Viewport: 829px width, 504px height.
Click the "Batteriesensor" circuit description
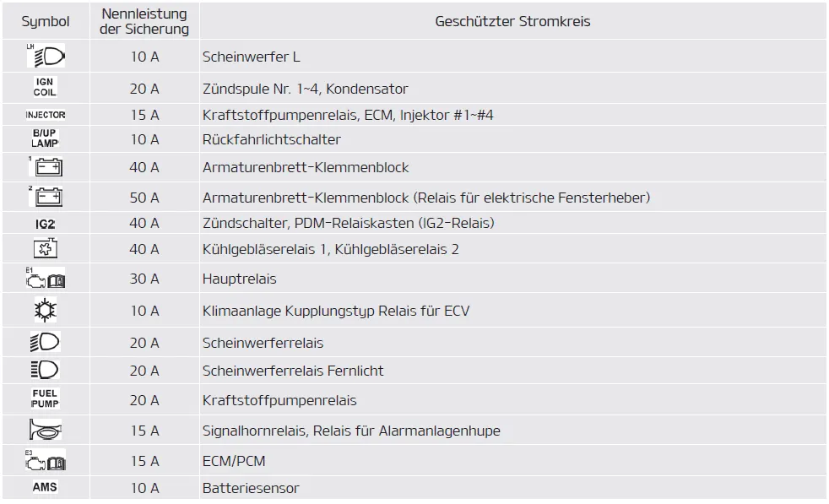(x=251, y=488)
